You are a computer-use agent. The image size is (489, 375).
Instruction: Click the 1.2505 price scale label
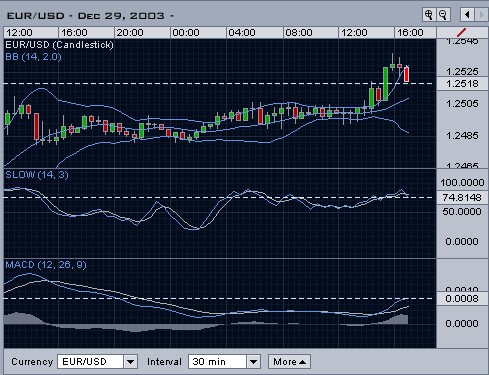(x=462, y=104)
